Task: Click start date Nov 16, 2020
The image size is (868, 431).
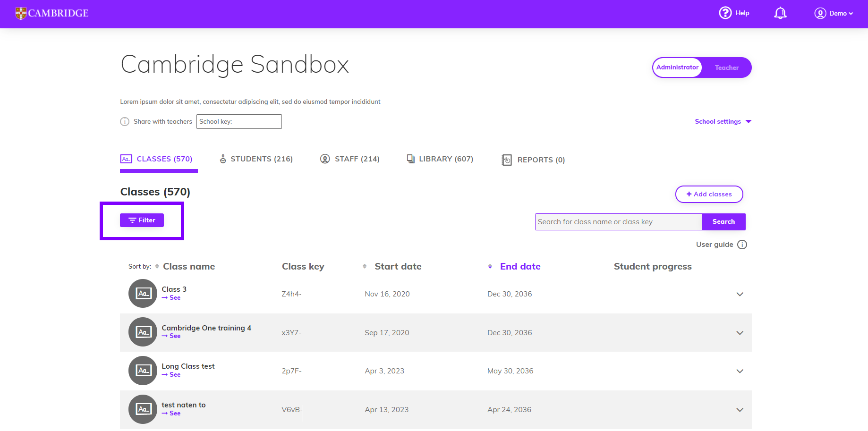Action: (387, 294)
